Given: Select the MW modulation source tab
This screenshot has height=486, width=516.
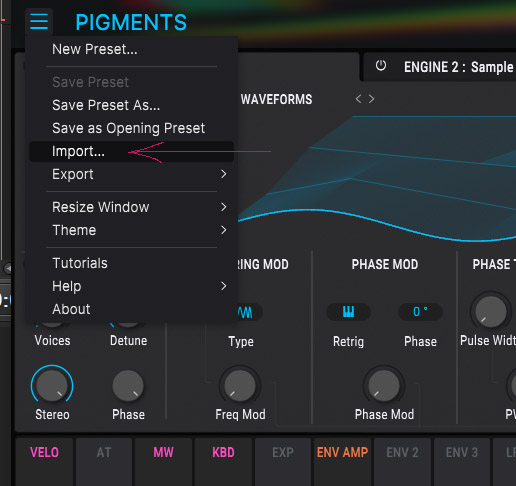Looking at the screenshot, I should pyautogui.click(x=164, y=462).
